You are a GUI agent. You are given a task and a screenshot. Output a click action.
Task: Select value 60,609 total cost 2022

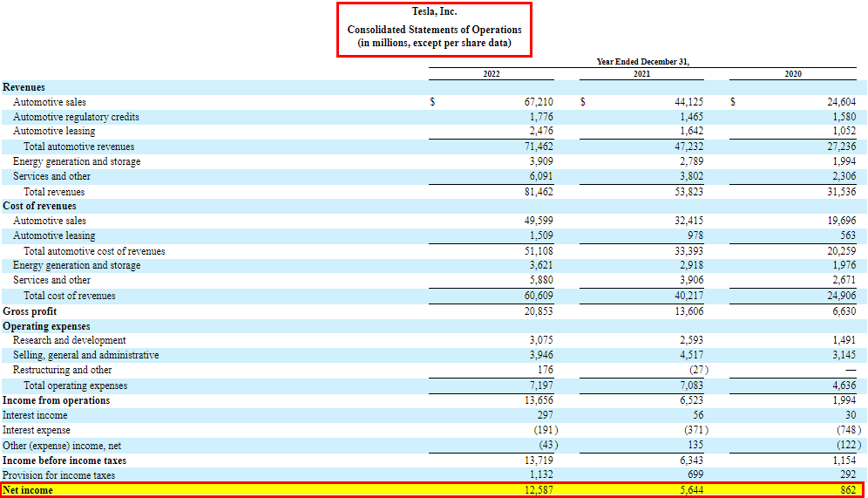538,296
